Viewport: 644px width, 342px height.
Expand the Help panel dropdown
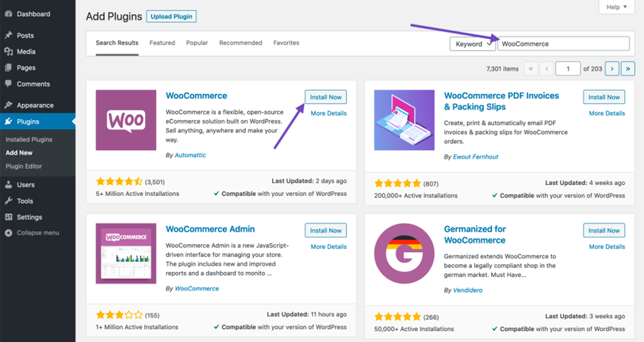point(617,7)
